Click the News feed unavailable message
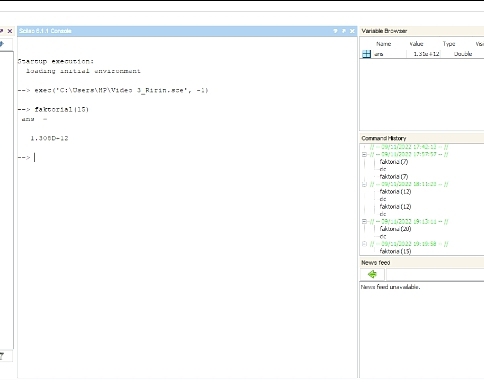The width and height of the screenshot is (484, 382). pos(390,287)
